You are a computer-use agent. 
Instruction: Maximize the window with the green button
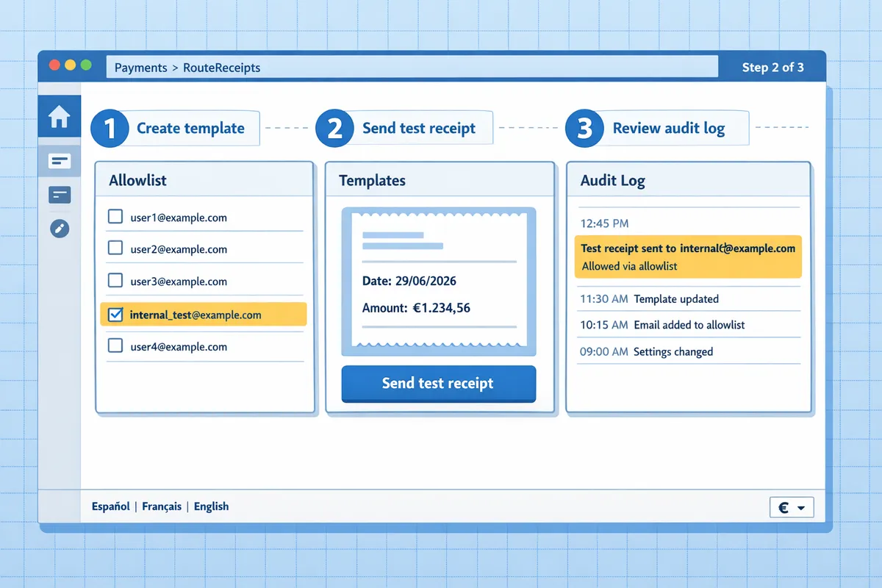pos(86,65)
